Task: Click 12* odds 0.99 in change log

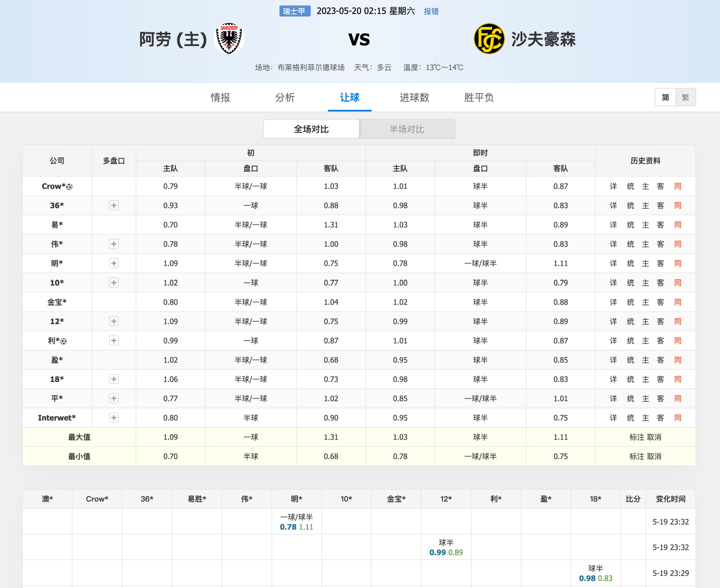Action: (x=438, y=552)
